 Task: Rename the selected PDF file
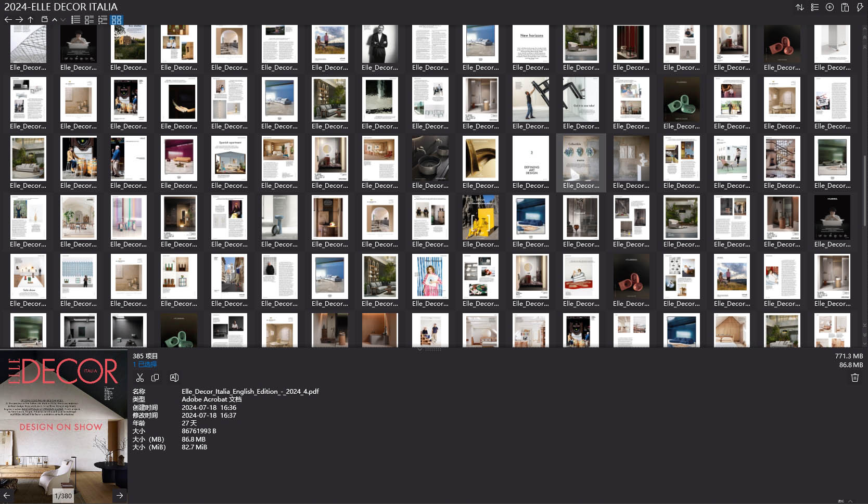pos(174,378)
